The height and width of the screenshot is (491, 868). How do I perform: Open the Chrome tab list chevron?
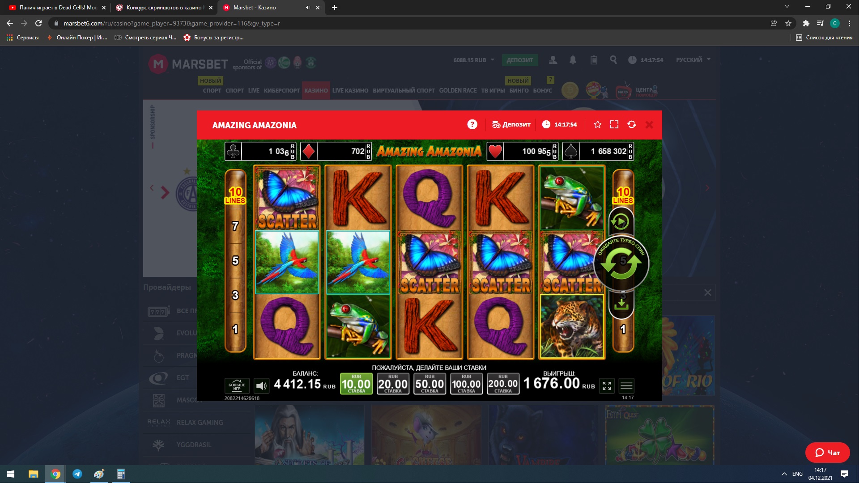787,7
